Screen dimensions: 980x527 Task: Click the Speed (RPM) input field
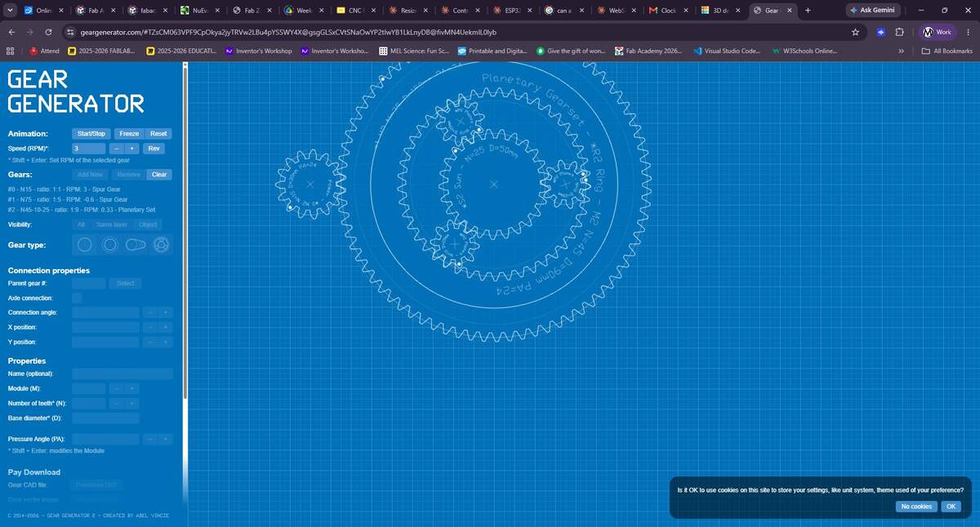click(88, 149)
